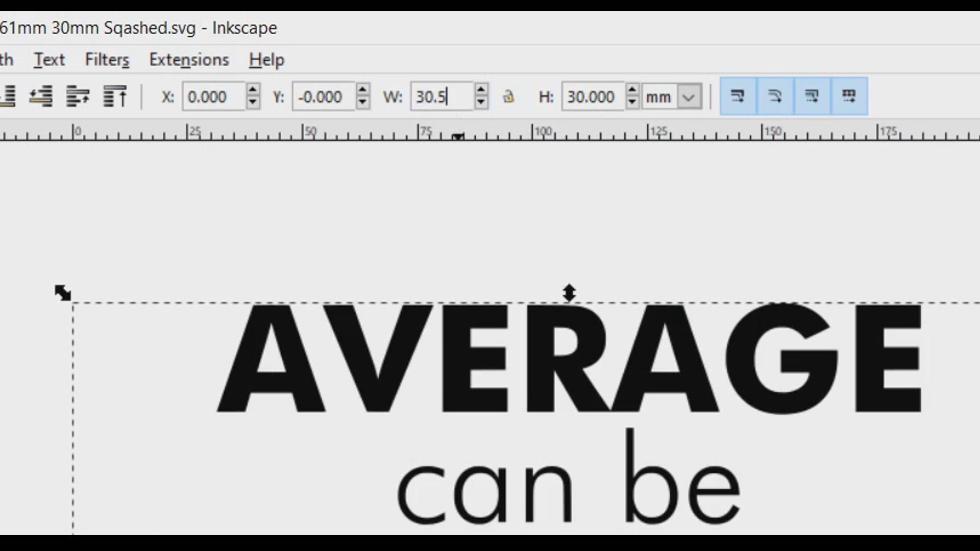Open the mm units dropdown
Viewport: 980px width, 551px height.
[x=689, y=97]
